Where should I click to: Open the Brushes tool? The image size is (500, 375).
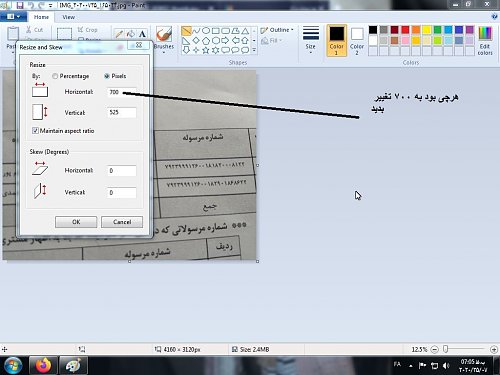[x=164, y=39]
